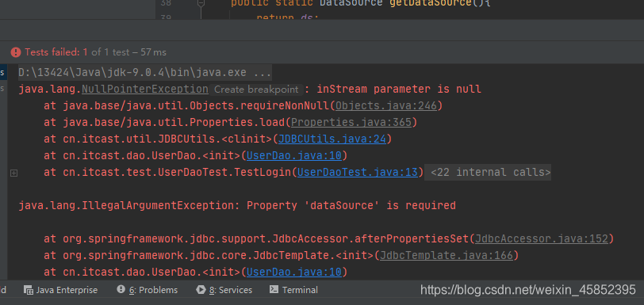Click the red Tests failed error icon
This screenshot has height=305, width=644.
(x=16, y=52)
